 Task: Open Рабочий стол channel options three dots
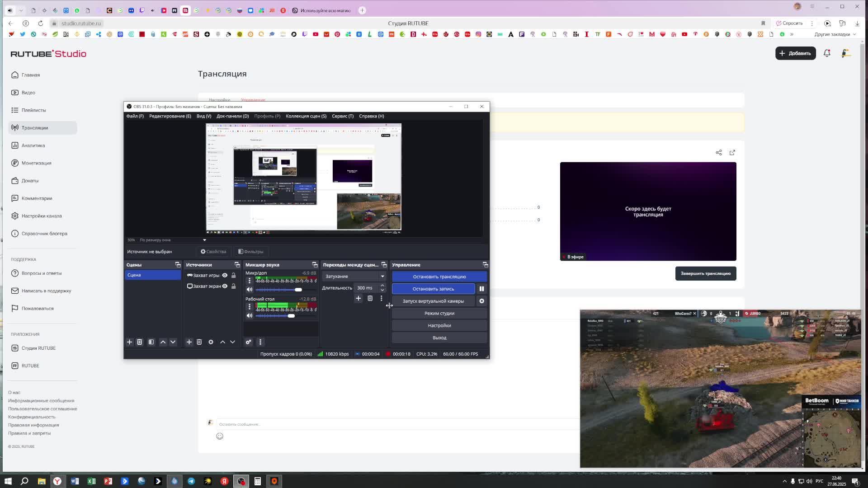coord(249,306)
